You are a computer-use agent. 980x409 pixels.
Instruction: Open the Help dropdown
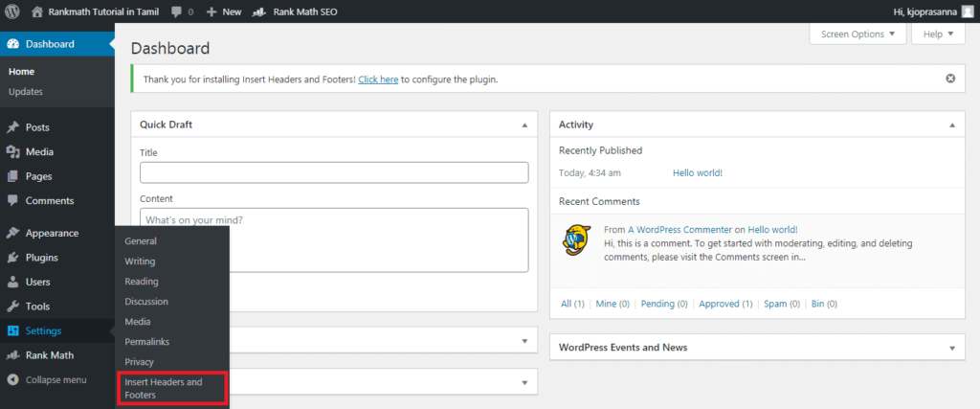point(938,34)
